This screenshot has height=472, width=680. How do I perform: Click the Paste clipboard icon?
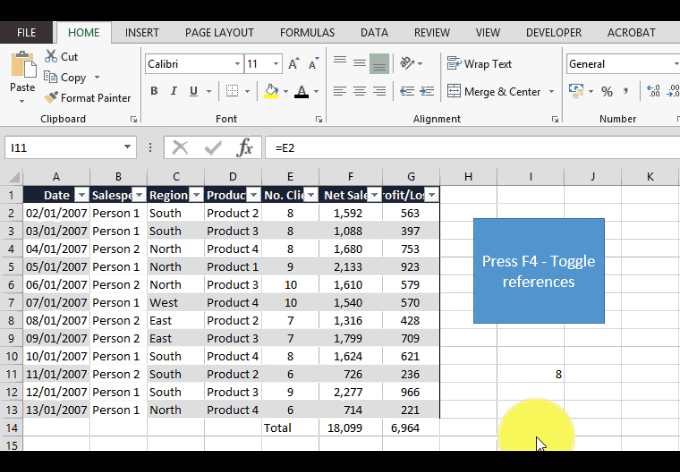[x=22, y=72]
